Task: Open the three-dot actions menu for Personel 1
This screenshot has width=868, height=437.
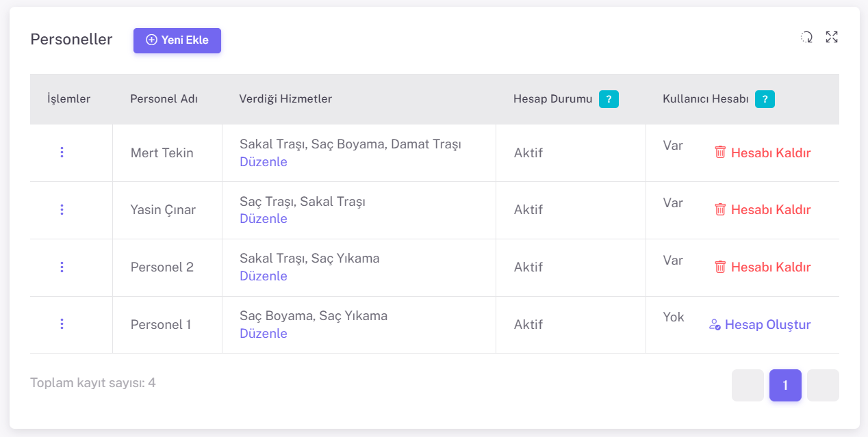Action: point(62,324)
